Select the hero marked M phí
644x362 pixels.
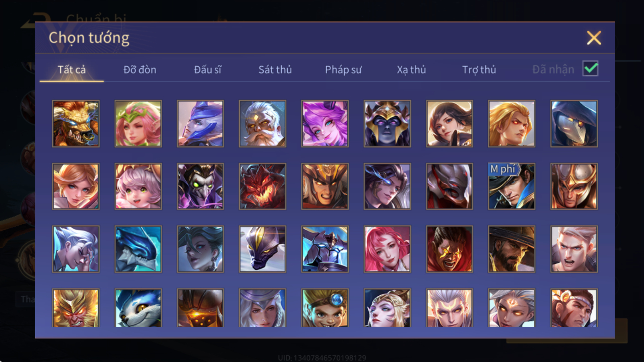tap(511, 186)
